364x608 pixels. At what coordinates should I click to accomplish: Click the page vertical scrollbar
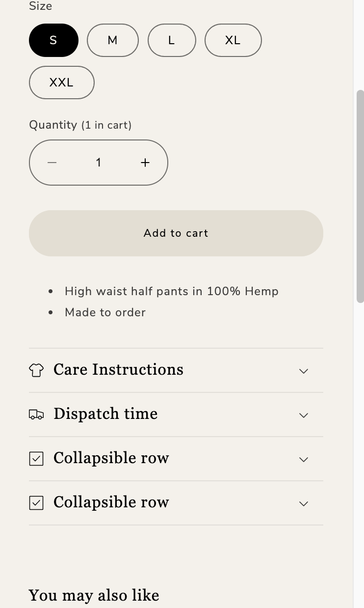360,196
